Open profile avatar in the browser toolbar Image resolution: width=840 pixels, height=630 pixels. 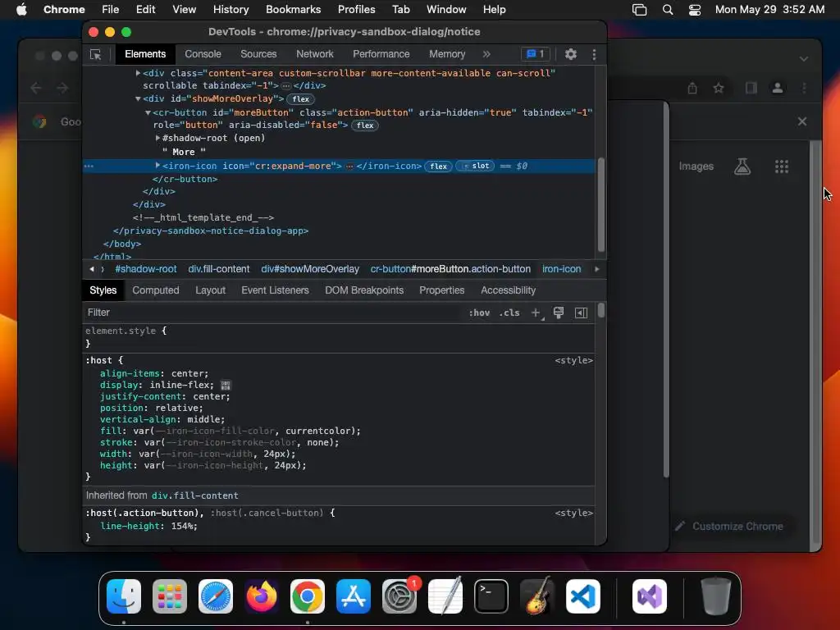(x=778, y=89)
